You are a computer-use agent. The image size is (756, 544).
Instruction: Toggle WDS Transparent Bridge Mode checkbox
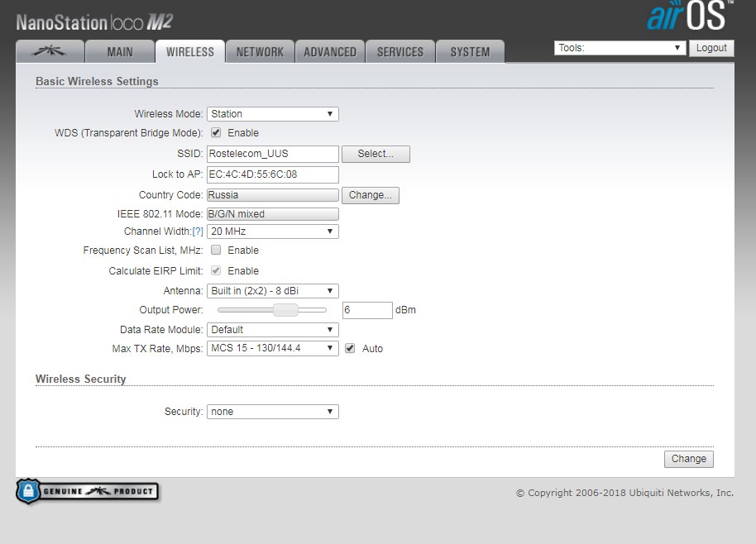tap(216, 133)
